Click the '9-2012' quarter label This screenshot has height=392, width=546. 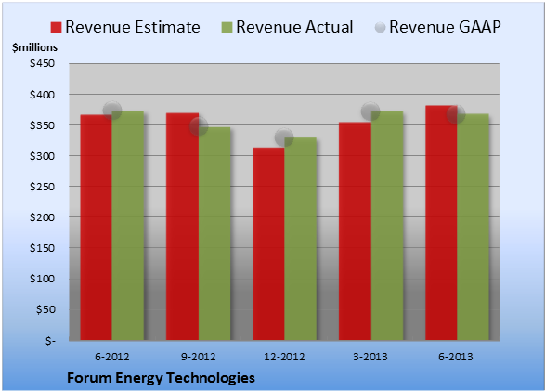point(199,357)
